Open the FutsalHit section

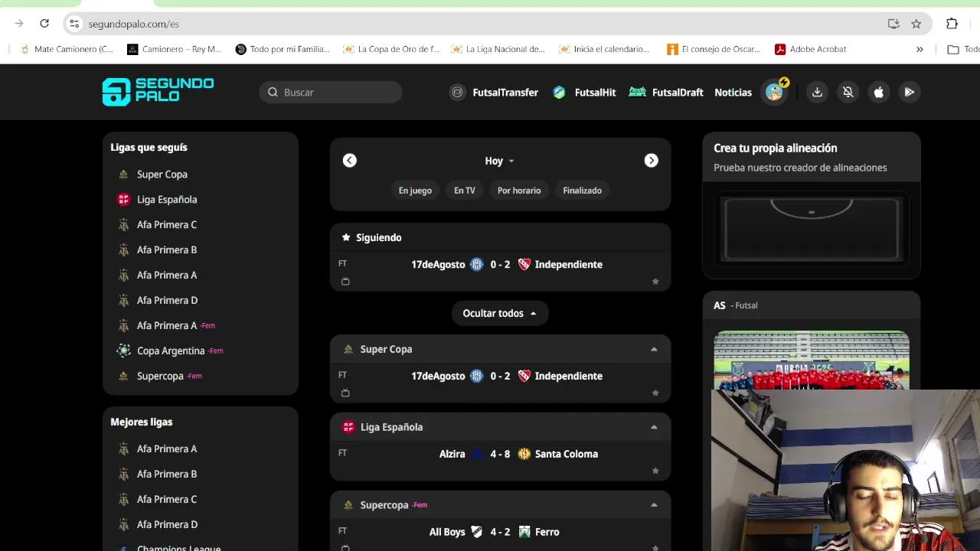click(x=584, y=92)
